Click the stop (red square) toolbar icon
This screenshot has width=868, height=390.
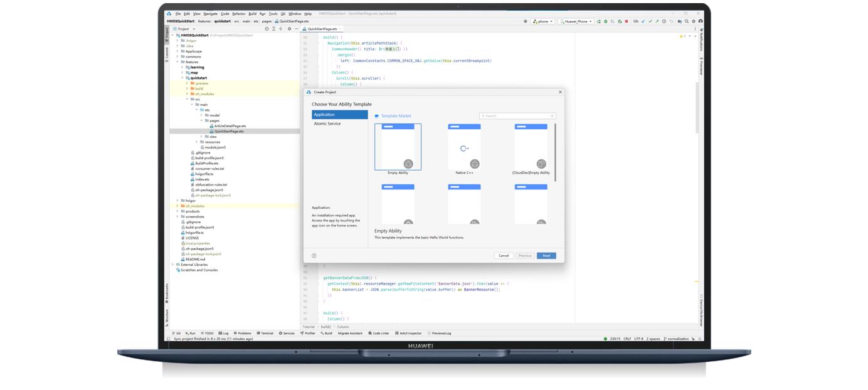626,21
